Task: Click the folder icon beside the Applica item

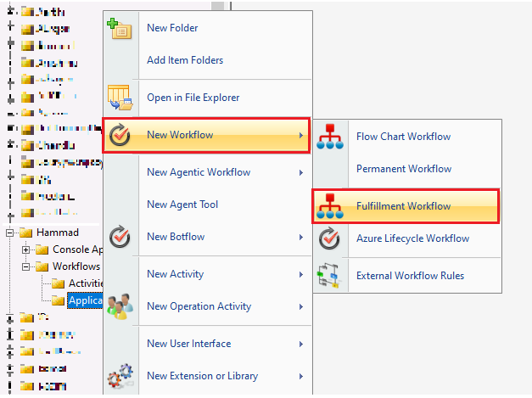Action: [x=58, y=300]
